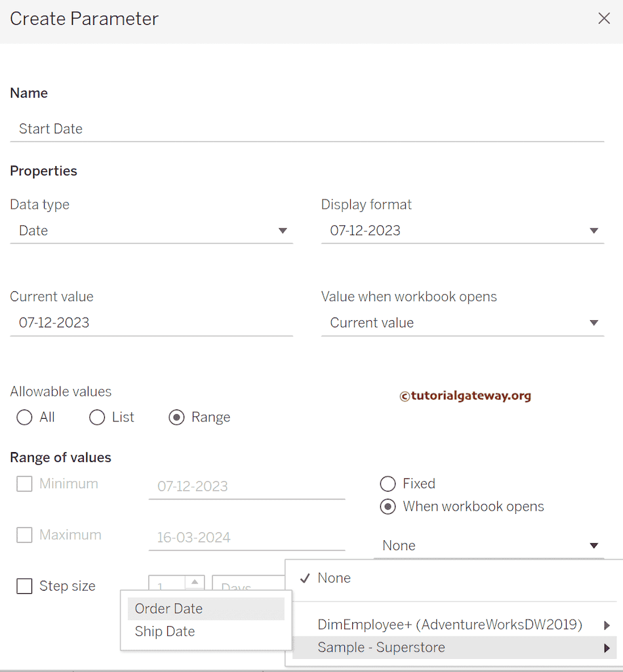Screen dimensions: 623x672
Task: Select the All allowable values option
Action: coord(24,417)
